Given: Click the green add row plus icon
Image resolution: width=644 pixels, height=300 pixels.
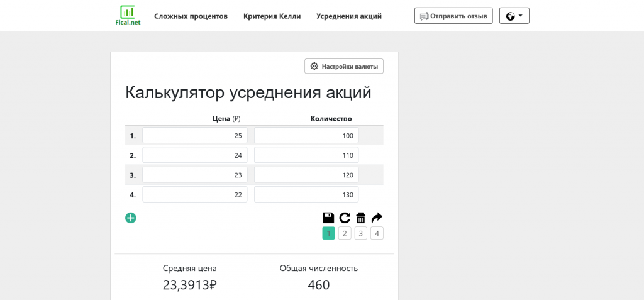Looking at the screenshot, I should point(131,218).
